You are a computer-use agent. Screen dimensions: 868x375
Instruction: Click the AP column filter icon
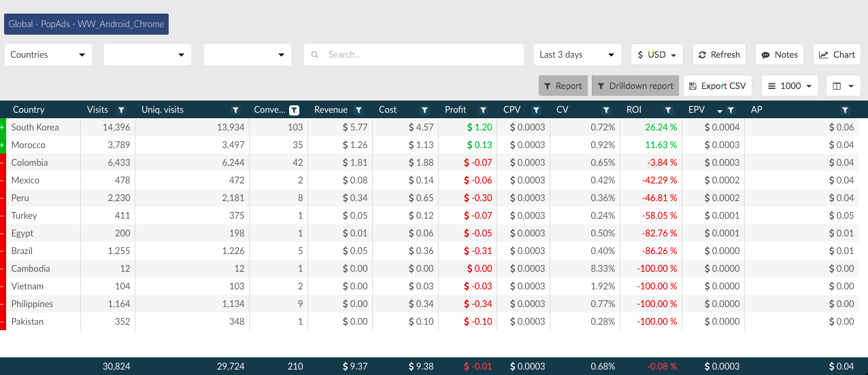click(x=845, y=110)
